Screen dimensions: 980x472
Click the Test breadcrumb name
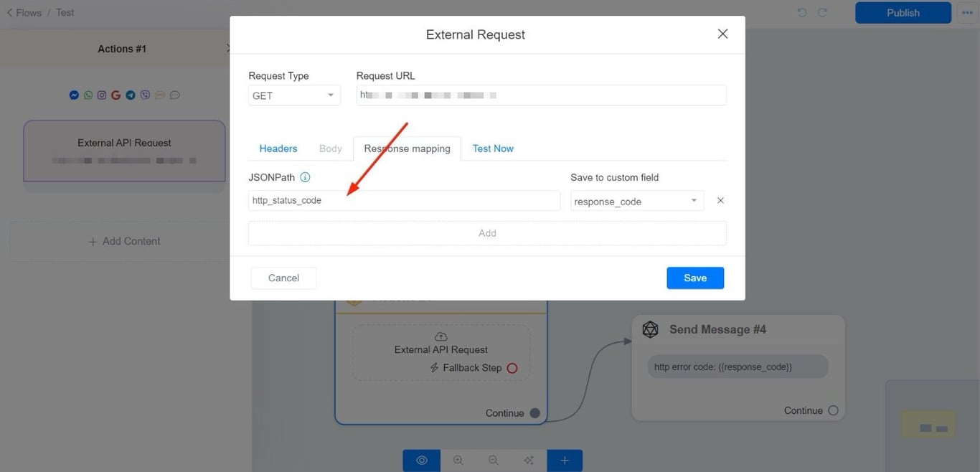tap(65, 12)
